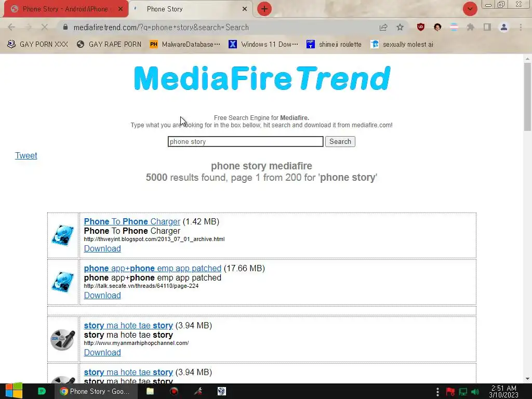Click Download under phone emp app patched
Viewport: 532px width, 399px height.
[102, 296]
